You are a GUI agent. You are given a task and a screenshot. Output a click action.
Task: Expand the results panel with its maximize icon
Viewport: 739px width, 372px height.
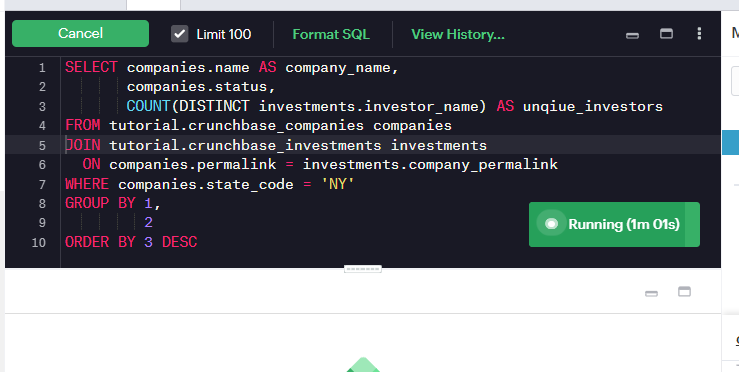684,291
